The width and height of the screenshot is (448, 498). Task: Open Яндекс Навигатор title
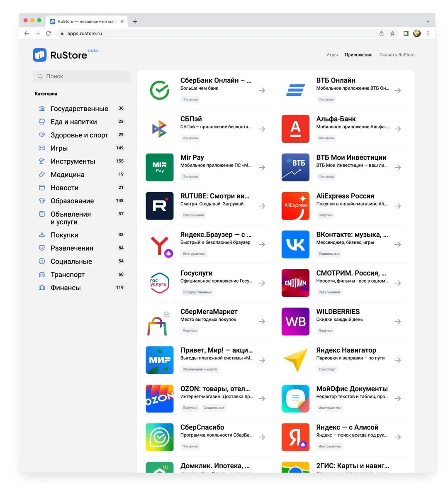346,350
